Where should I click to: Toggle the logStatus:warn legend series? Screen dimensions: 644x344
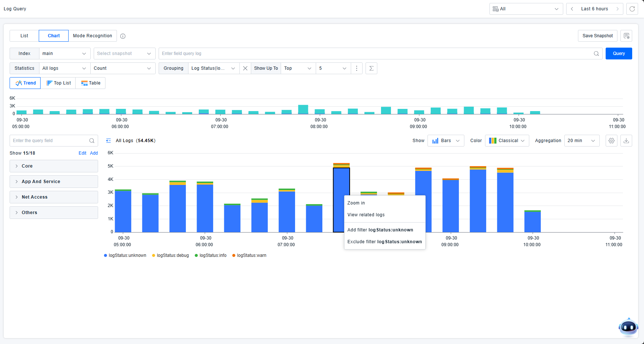pyautogui.click(x=251, y=255)
